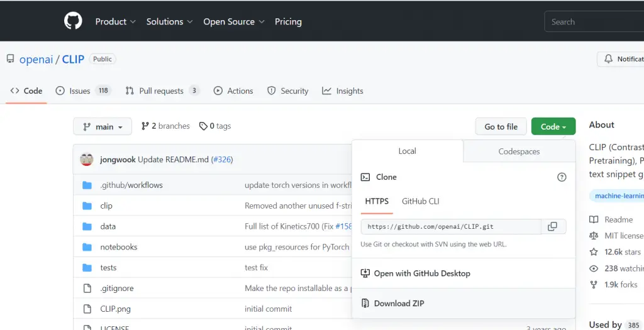This screenshot has height=330, width=644.
Task: Select the GitHub CLI clone tab
Action: point(420,201)
